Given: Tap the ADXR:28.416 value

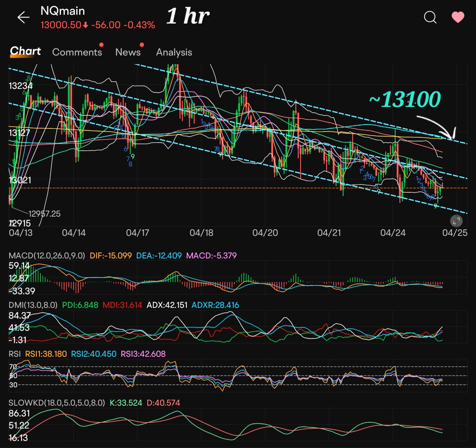Looking at the screenshot, I should pos(215,305).
